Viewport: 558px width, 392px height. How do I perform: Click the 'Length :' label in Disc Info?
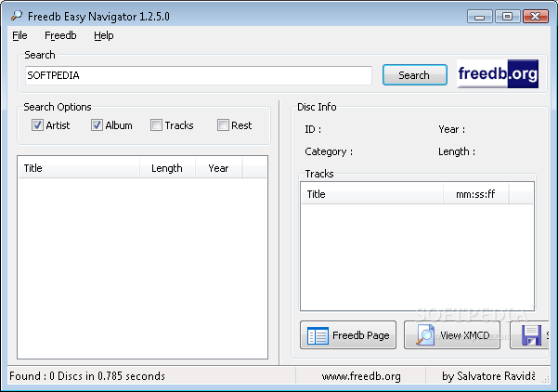(x=457, y=151)
